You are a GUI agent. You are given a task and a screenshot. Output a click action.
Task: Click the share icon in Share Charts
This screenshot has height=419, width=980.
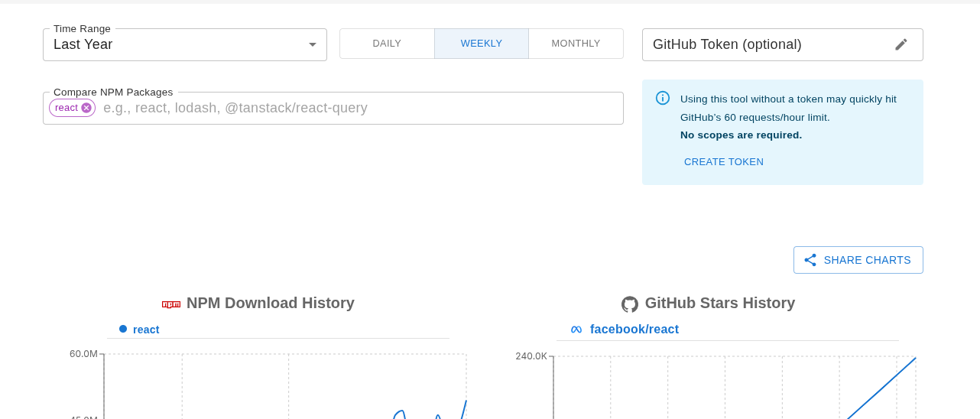coord(810,260)
